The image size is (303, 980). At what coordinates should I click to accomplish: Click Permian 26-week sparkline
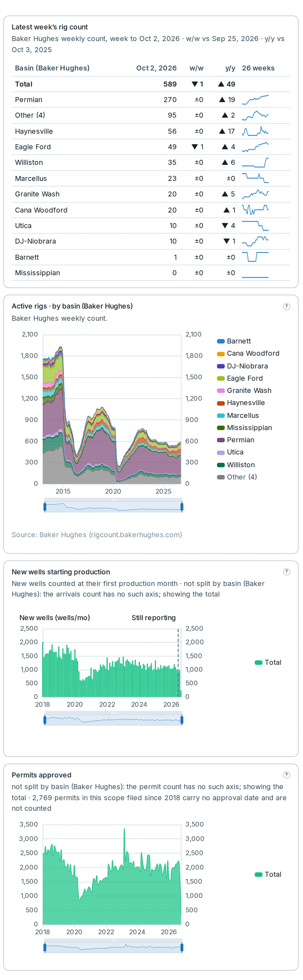[255, 100]
